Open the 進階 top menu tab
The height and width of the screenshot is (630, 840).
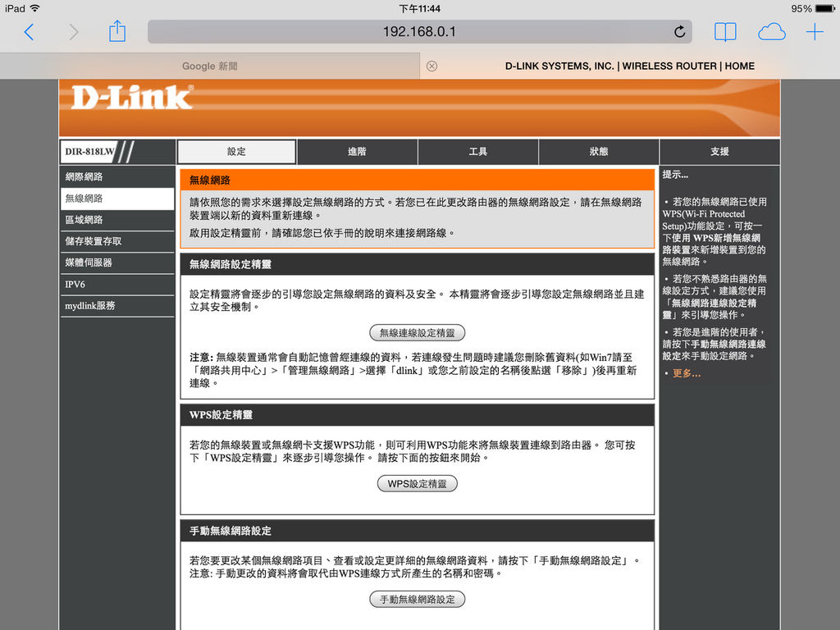tap(358, 152)
